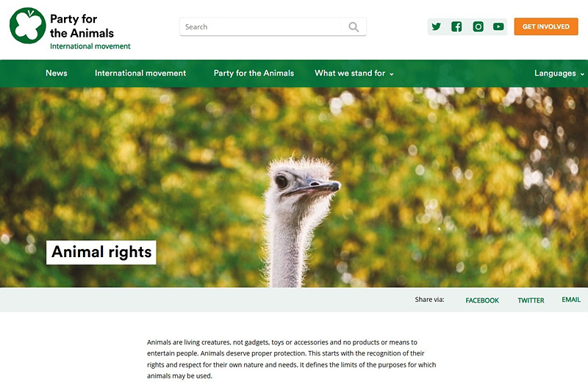Share page via Twitter link
Image resolution: width=588 pixels, height=382 pixels.
531,300
